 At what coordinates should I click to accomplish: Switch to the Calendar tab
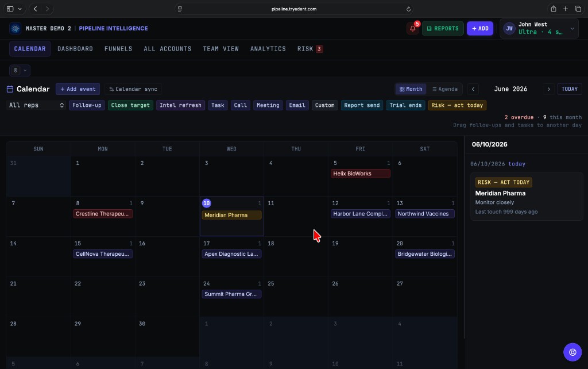30,49
